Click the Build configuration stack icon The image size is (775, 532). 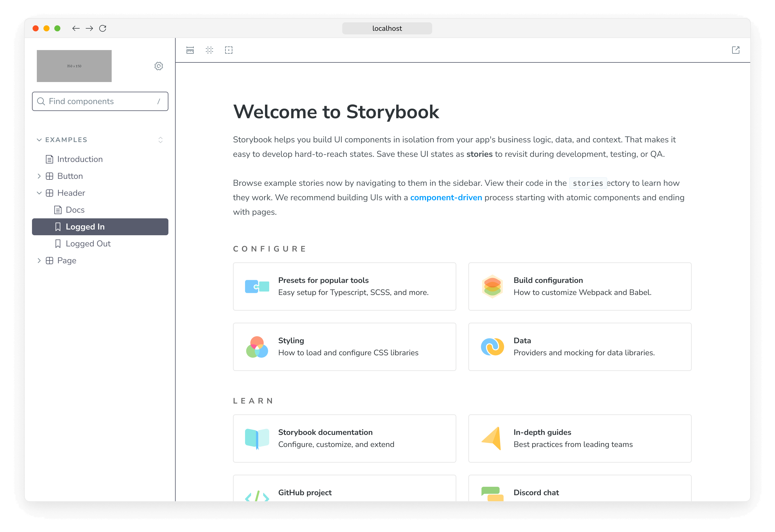tap(492, 286)
